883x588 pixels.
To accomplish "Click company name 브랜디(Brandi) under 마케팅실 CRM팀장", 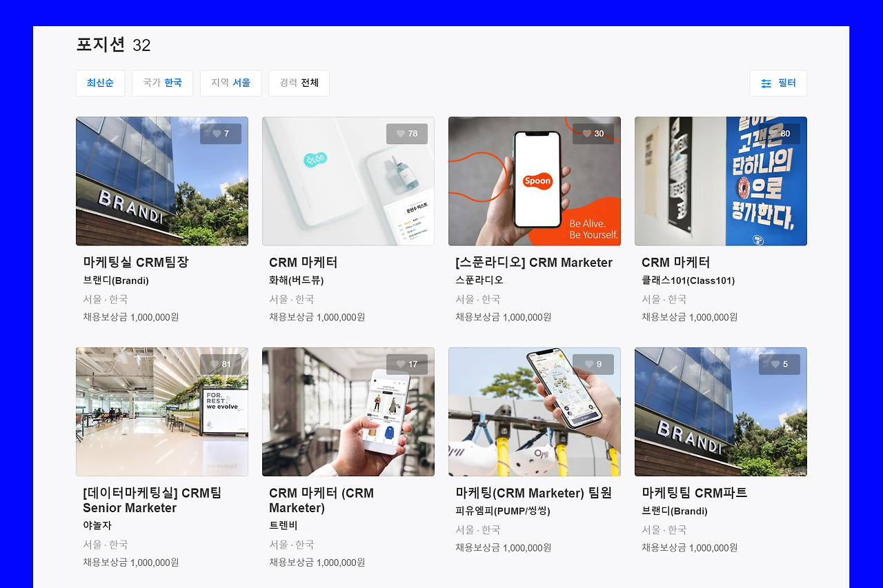I will tap(116, 281).
